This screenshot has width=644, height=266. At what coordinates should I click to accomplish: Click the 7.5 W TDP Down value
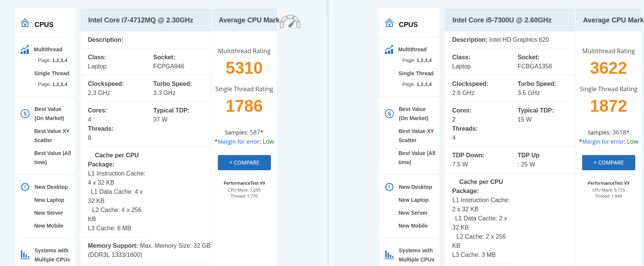coord(460,164)
